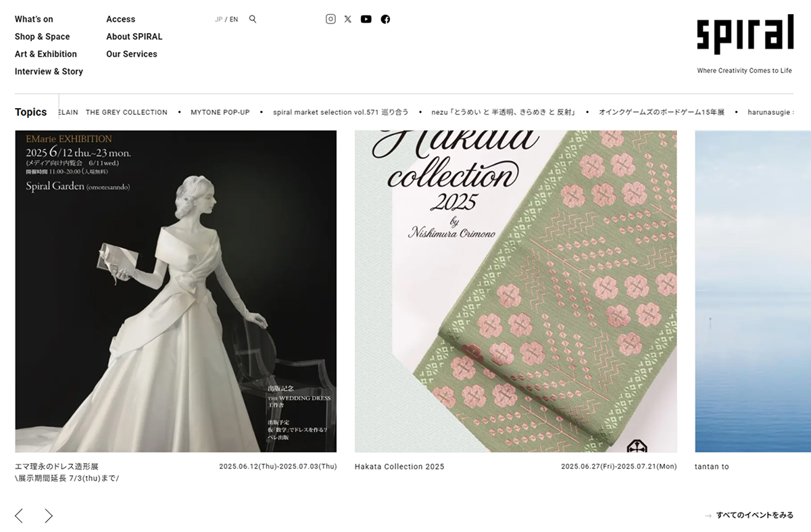Open the Our Services page

131,54
